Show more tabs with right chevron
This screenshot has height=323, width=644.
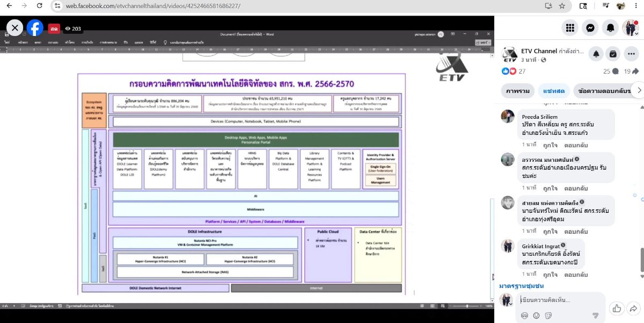tap(638, 90)
